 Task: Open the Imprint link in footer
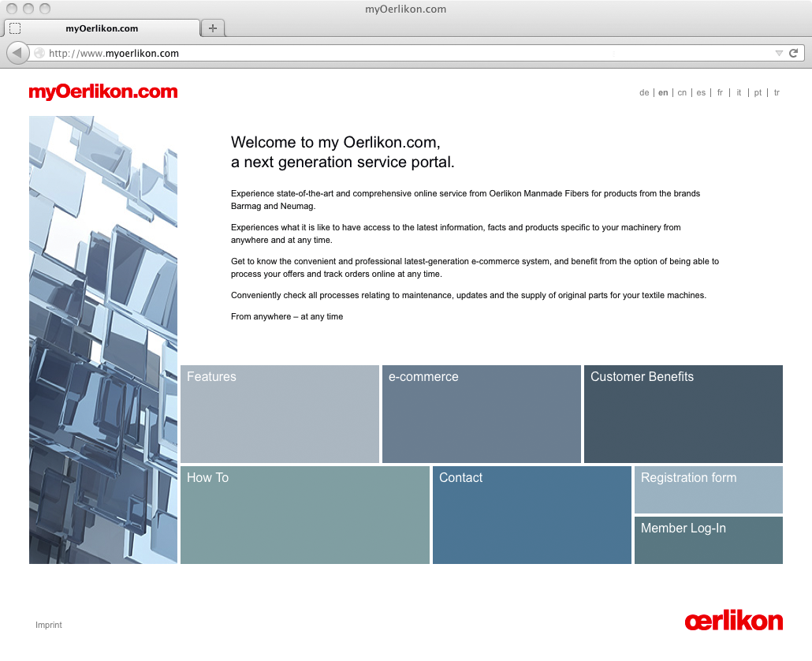(x=49, y=626)
